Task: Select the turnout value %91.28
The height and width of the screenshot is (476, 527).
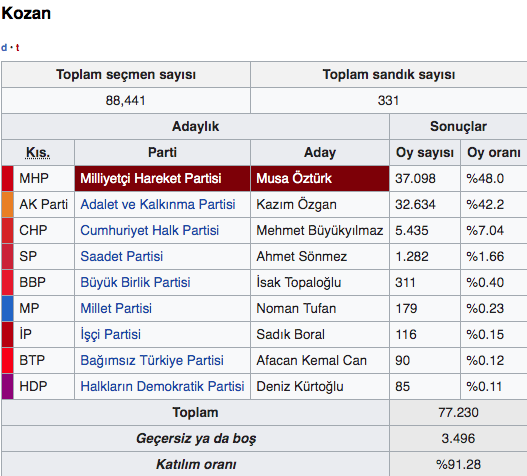Action: 458,465
